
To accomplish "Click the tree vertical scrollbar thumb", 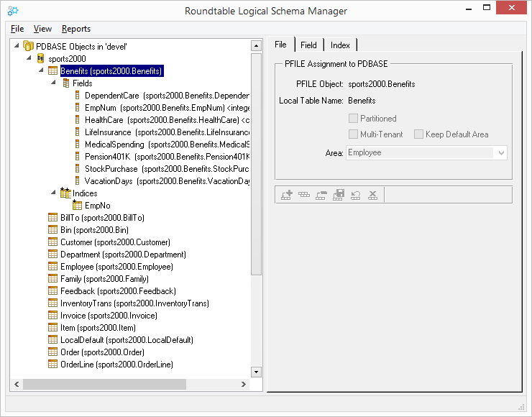I will point(256,164).
